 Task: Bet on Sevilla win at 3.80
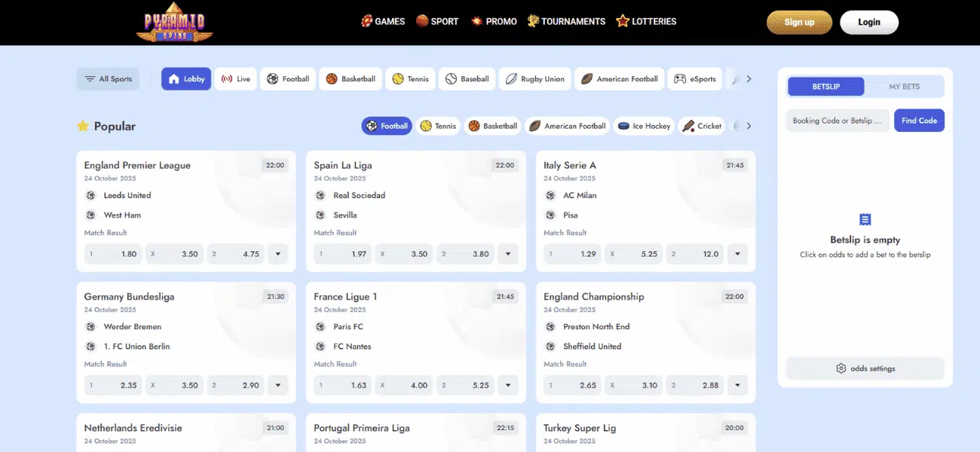(466, 254)
